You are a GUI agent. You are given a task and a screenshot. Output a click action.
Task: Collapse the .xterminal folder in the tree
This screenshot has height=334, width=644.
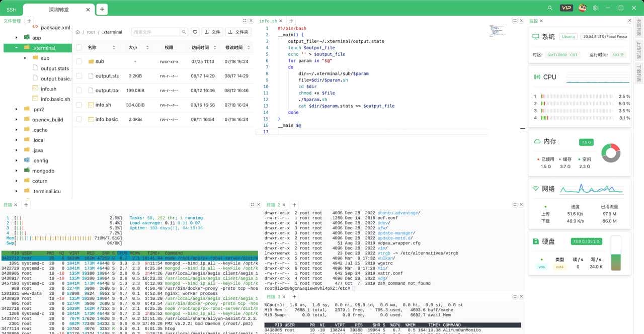[17, 48]
